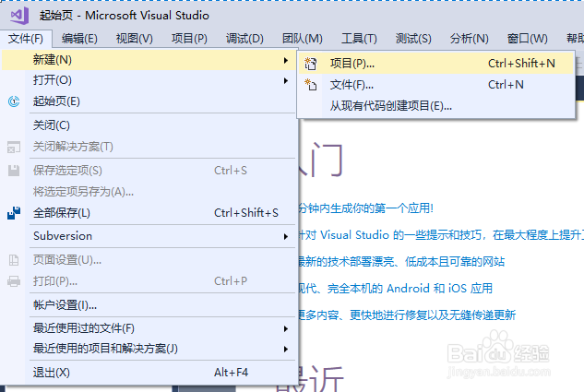Image resolution: width=584 pixels, height=392 pixels.
Task: Choose 退出(X) to exit
Action: pos(149,373)
